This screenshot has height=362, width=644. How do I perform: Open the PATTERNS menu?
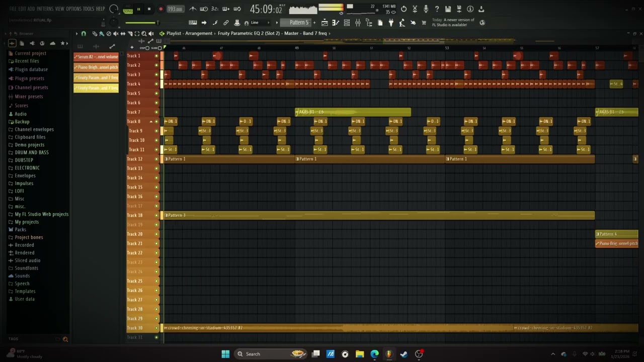coord(45,9)
